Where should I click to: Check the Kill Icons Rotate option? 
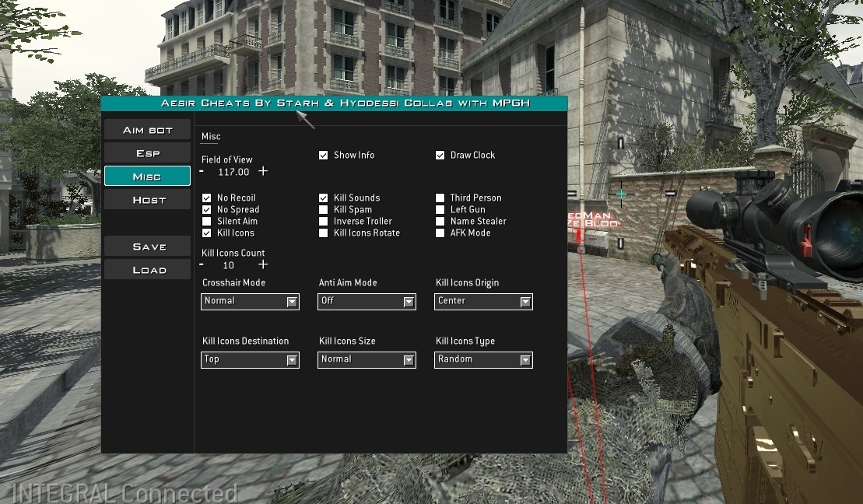tap(324, 233)
